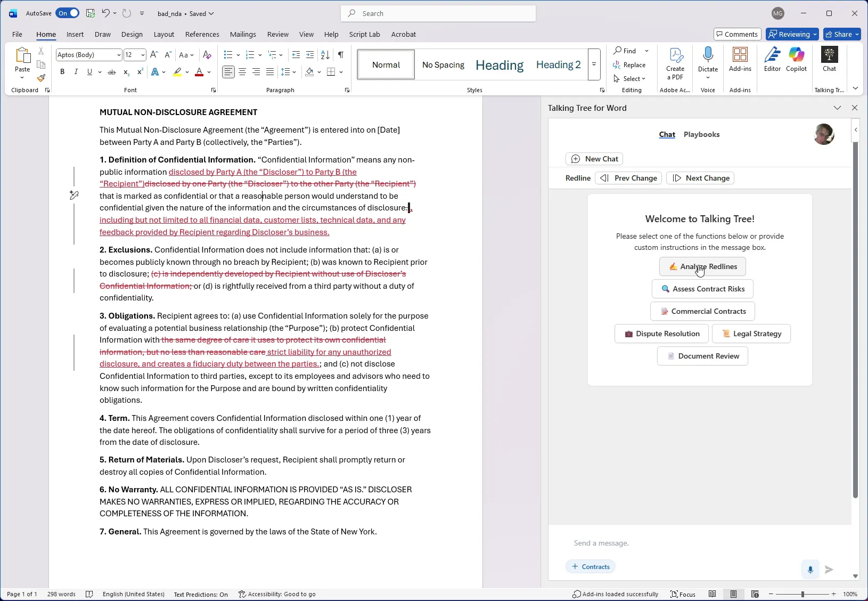Click the Search box in title bar
868x601 pixels.
438,13
